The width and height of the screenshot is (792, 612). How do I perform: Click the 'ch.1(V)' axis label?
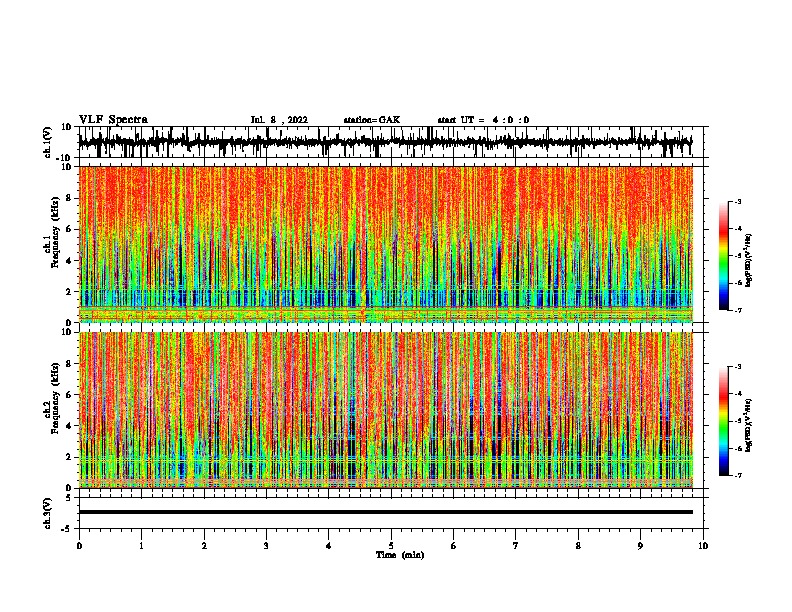[x=48, y=142]
